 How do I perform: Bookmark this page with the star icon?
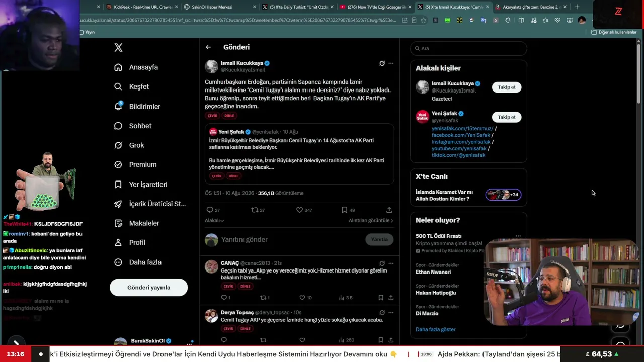point(424,20)
